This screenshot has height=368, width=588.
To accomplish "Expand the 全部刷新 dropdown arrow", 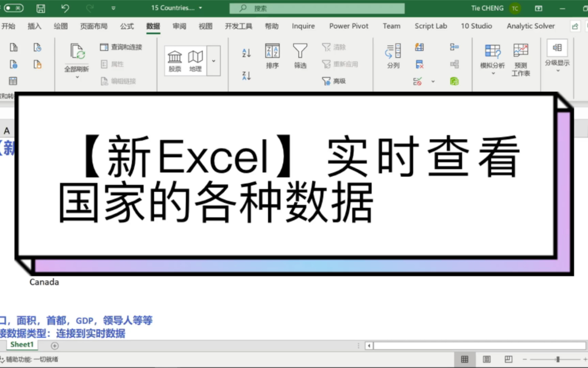I will pos(77,77).
